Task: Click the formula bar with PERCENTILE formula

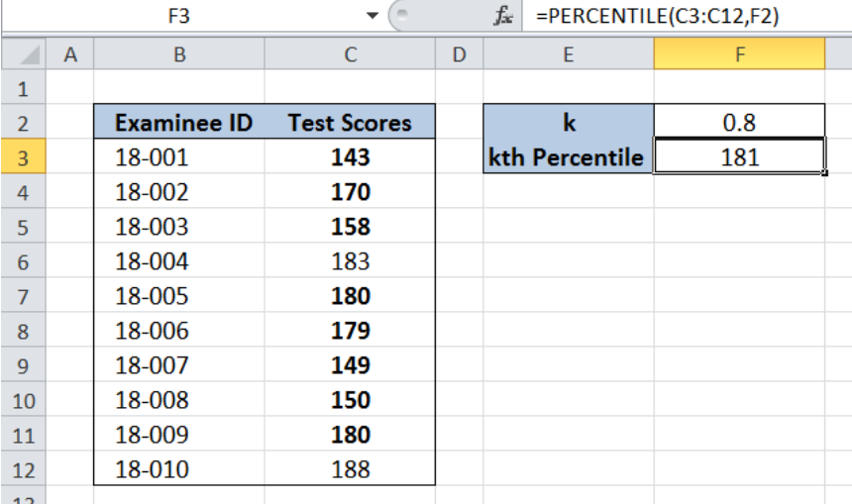Action: (x=687, y=16)
